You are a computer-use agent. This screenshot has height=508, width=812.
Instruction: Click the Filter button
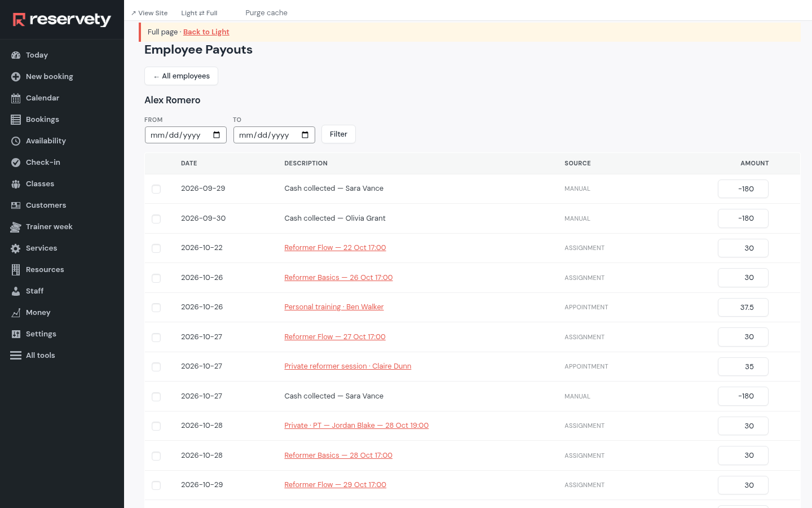[338, 134]
